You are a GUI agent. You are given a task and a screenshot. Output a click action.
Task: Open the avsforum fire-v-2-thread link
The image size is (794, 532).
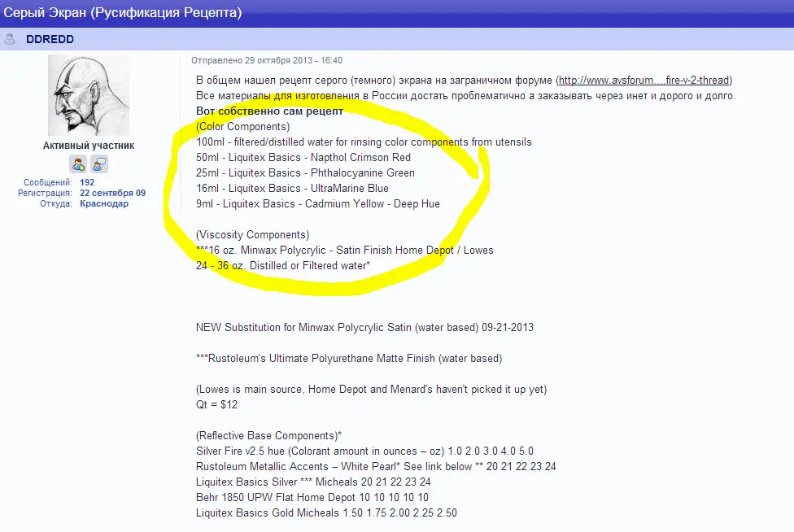click(x=644, y=80)
